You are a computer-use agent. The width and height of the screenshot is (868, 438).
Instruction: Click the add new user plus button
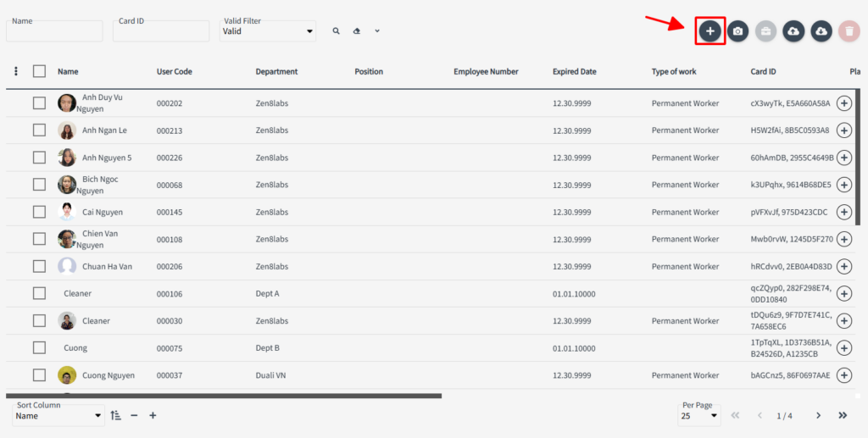(710, 31)
